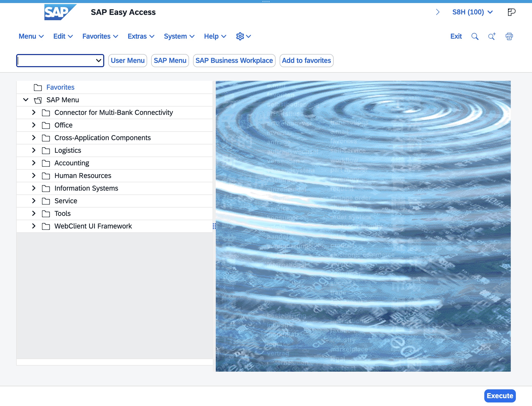Viewport: 532px width, 406px height.
Task: Open the Menu menu
Action: pyautogui.click(x=31, y=36)
